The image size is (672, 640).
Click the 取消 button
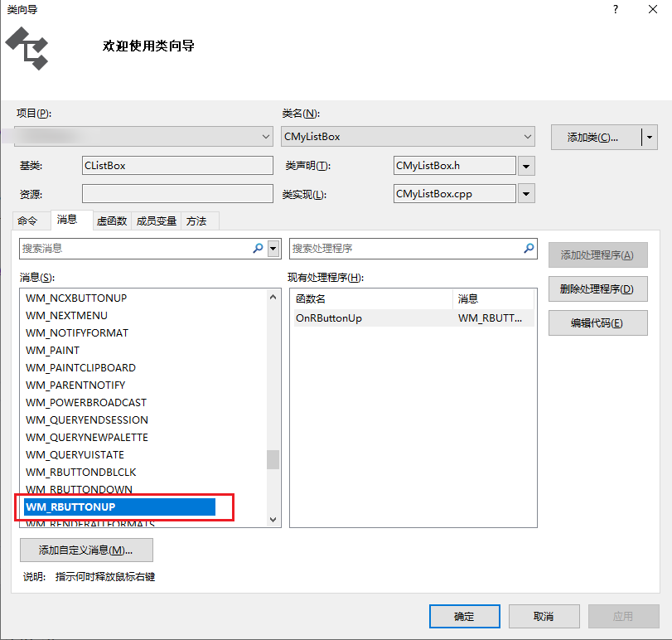[x=544, y=616]
